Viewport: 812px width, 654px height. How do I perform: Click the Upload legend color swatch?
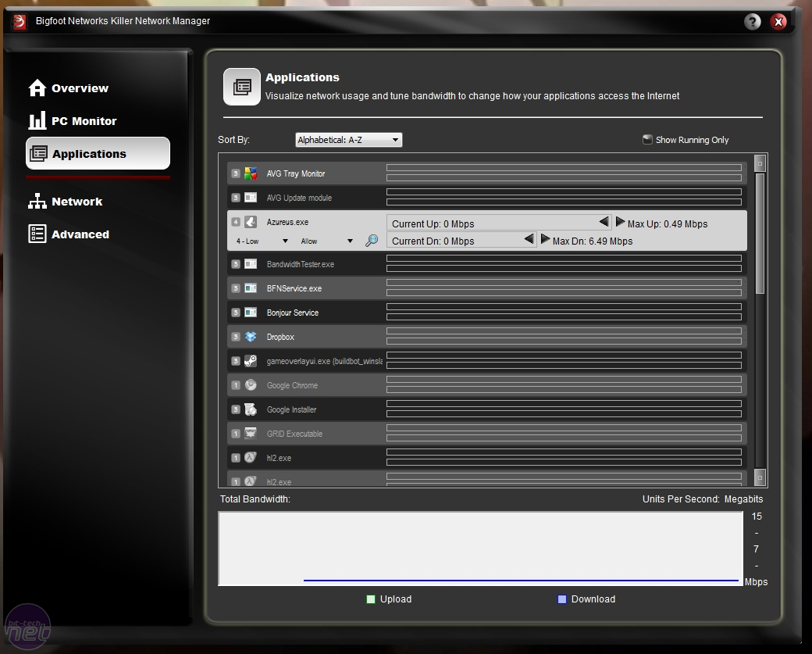(x=371, y=599)
